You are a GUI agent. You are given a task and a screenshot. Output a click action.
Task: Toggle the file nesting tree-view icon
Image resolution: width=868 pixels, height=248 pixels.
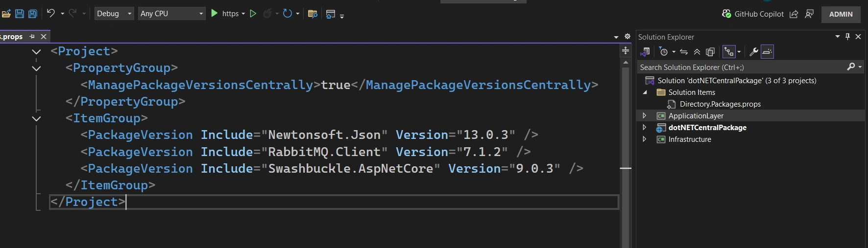[x=729, y=52]
